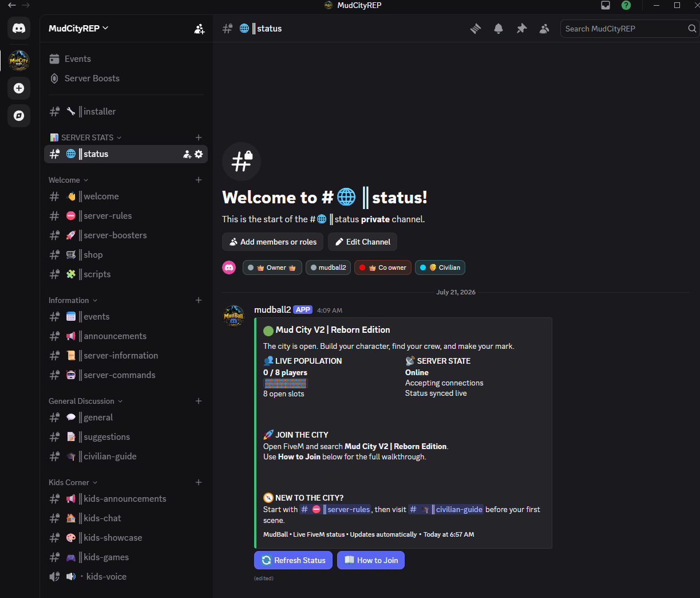Image resolution: width=700 pixels, height=598 pixels.
Task: Collapse the Information category
Action: (73, 300)
